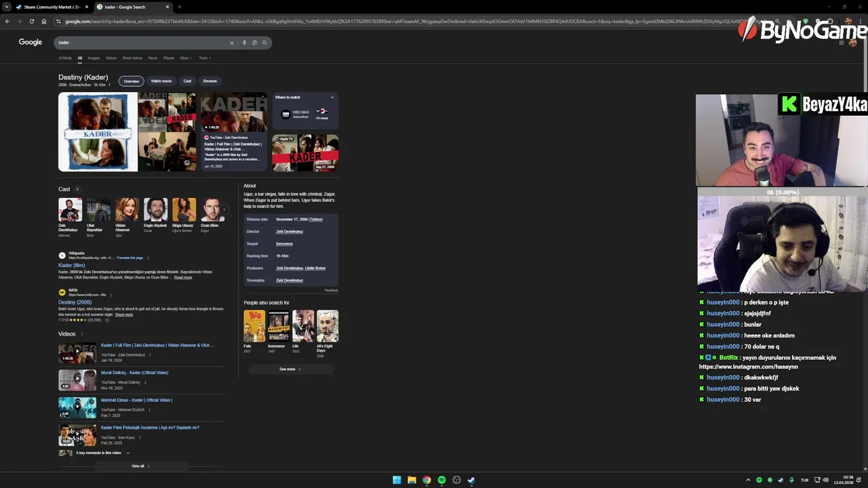Click the Feedback link under the About panel
This screenshot has height=488, width=868.
(x=331, y=290)
